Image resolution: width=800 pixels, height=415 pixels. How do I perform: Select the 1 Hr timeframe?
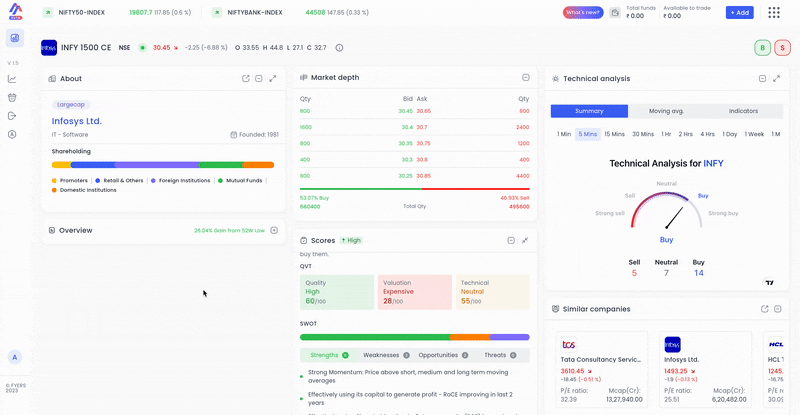666,134
